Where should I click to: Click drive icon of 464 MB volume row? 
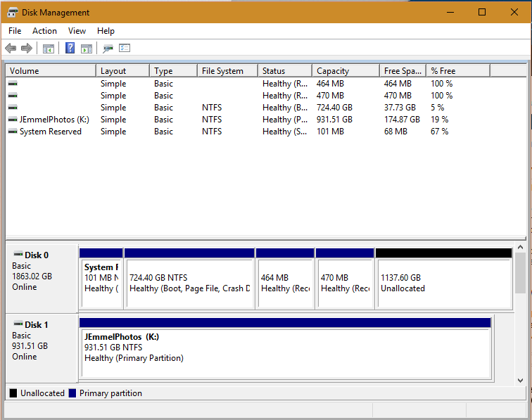click(x=13, y=84)
